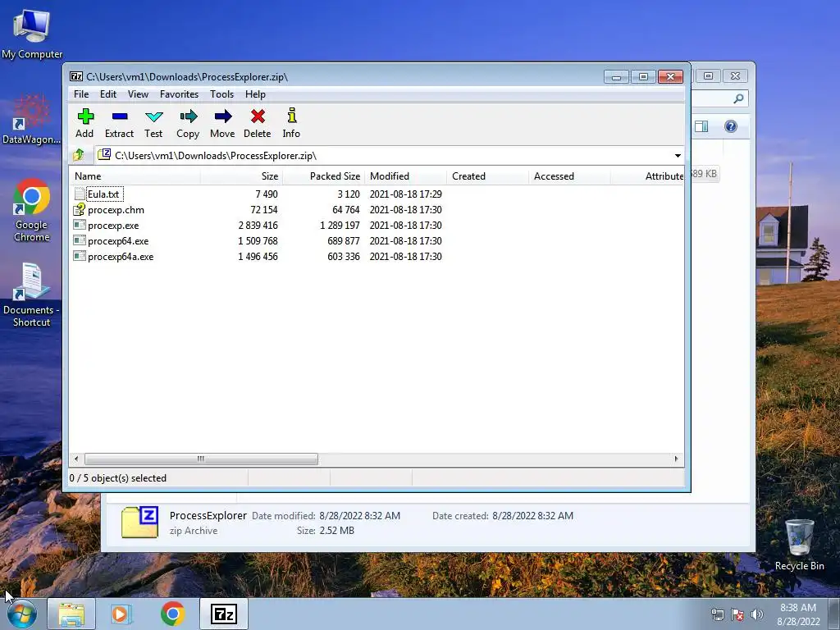840x630 pixels.
Task: Click the scrollbar left arrow
Action: point(76,459)
